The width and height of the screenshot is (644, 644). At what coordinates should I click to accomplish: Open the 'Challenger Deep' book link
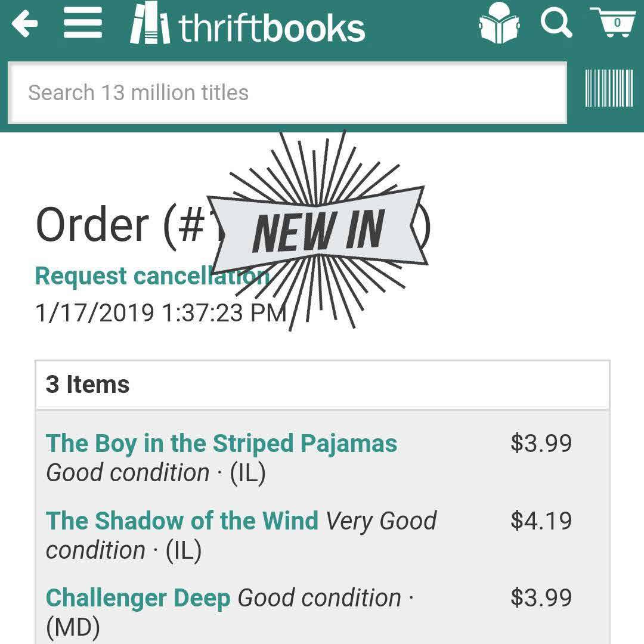coord(138,597)
